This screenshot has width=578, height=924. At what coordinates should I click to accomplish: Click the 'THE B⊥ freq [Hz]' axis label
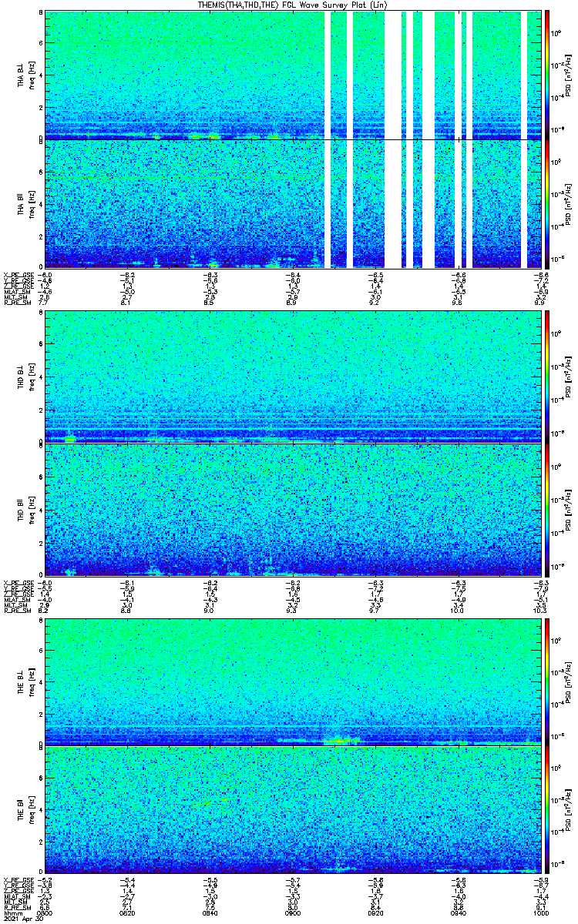[25, 682]
